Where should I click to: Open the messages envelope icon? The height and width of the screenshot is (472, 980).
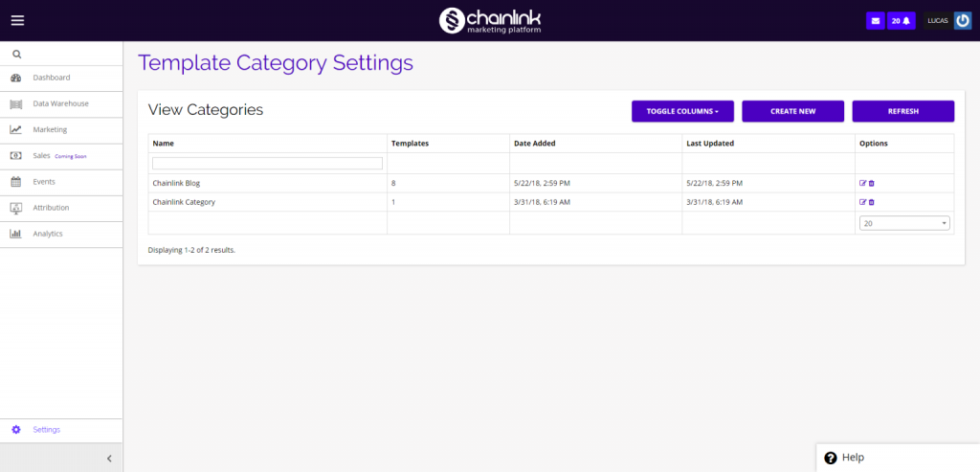coord(875,21)
